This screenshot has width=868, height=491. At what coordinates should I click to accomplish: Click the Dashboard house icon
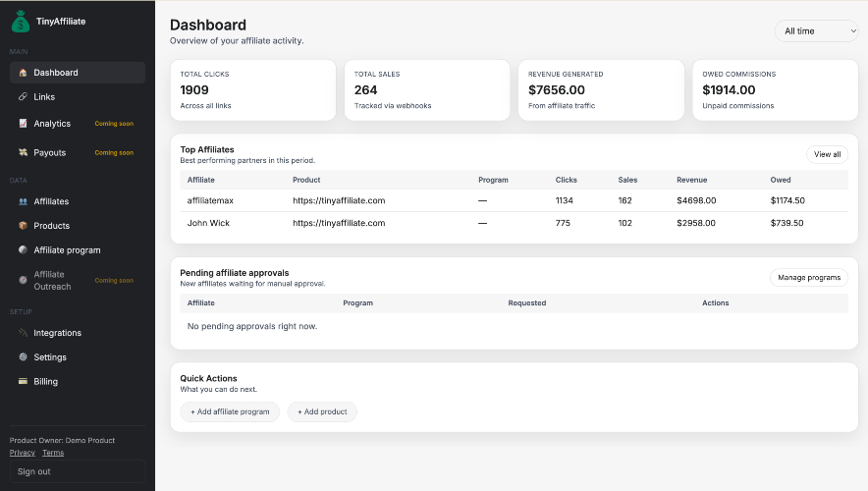pyautogui.click(x=24, y=73)
